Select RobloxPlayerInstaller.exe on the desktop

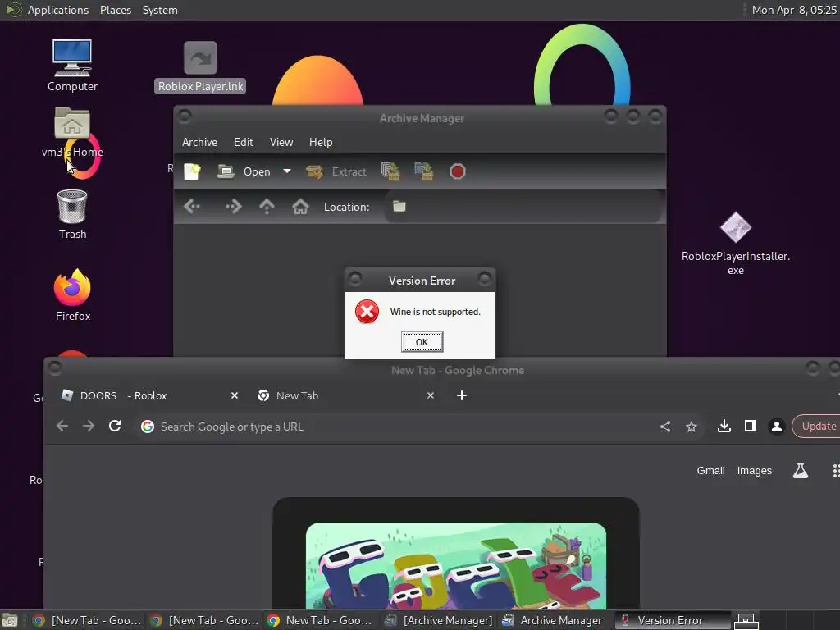point(736,244)
